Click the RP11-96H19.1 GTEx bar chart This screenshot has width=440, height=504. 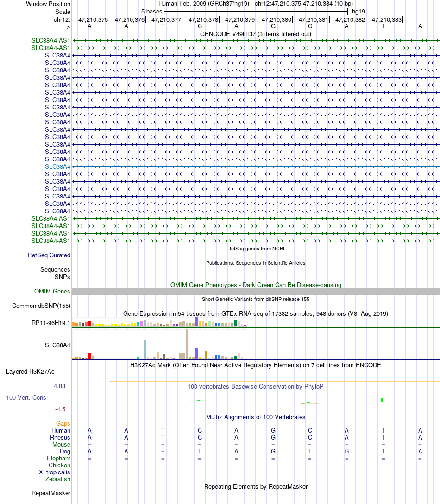[160, 322]
